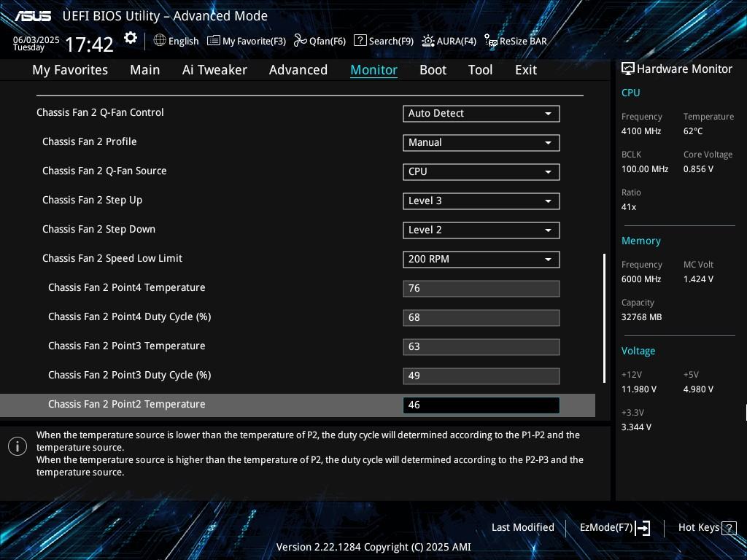The height and width of the screenshot is (560, 747).
Task: Click the globe language icon
Action: point(160,41)
